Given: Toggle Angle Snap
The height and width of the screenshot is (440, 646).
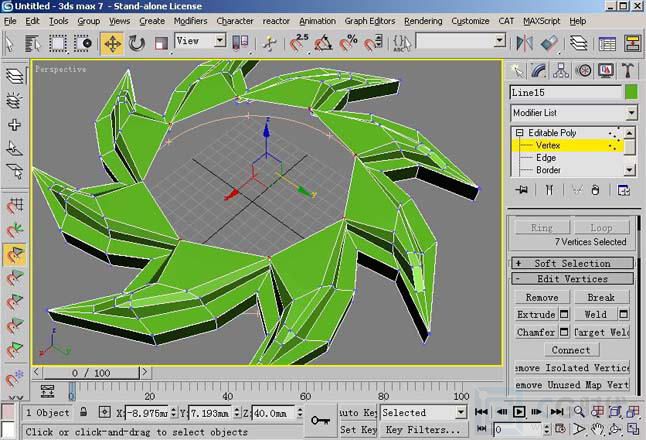Looking at the screenshot, I should click(323, 43).
